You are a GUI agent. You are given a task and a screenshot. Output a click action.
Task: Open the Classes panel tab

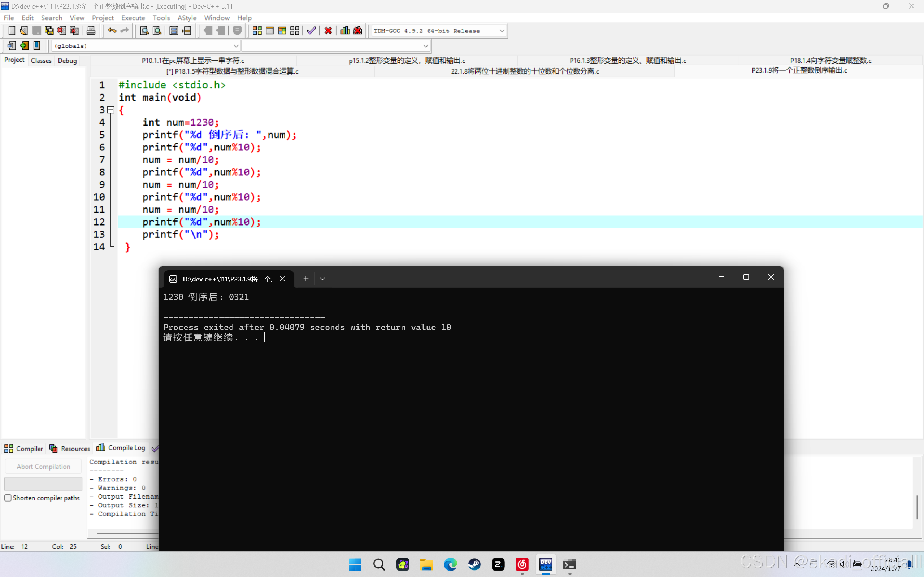[x=41, y=60]
